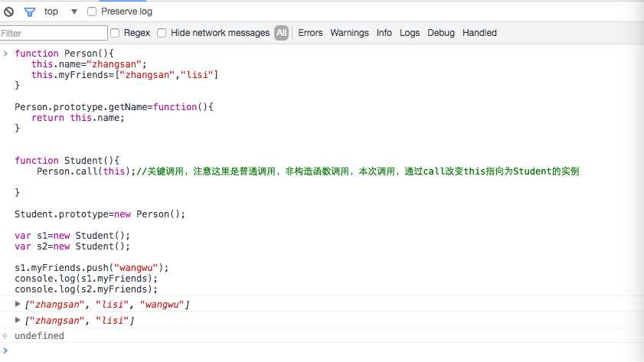Expand the array containing "wangwu"
The image size is (644, 362).
pos(18,305)
